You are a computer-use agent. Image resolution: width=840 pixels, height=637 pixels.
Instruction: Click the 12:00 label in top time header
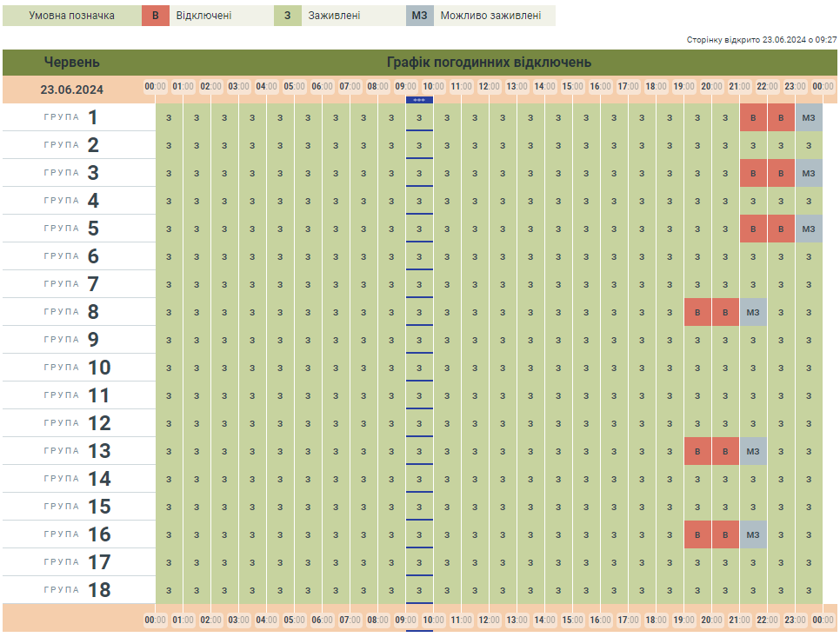(489, 86)
